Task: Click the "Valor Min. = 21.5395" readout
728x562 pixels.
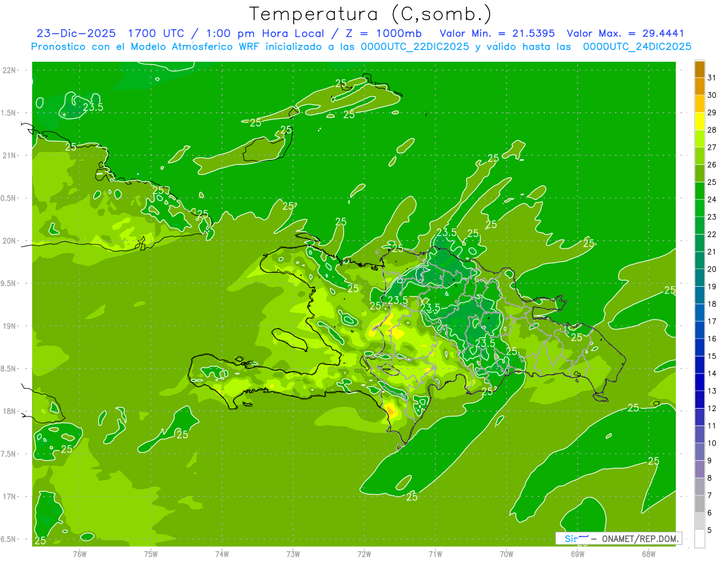Action: (497, 33)
